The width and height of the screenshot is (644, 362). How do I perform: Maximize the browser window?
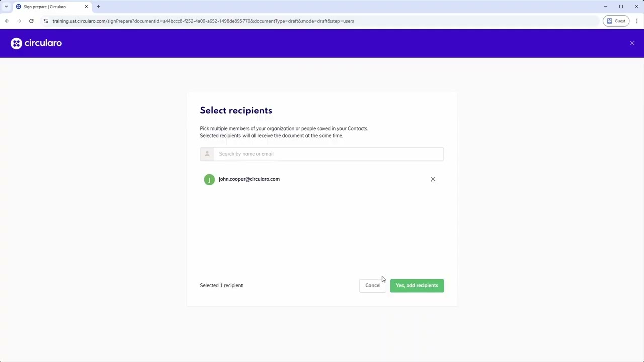pyautogui.click(x=621, y=7)
